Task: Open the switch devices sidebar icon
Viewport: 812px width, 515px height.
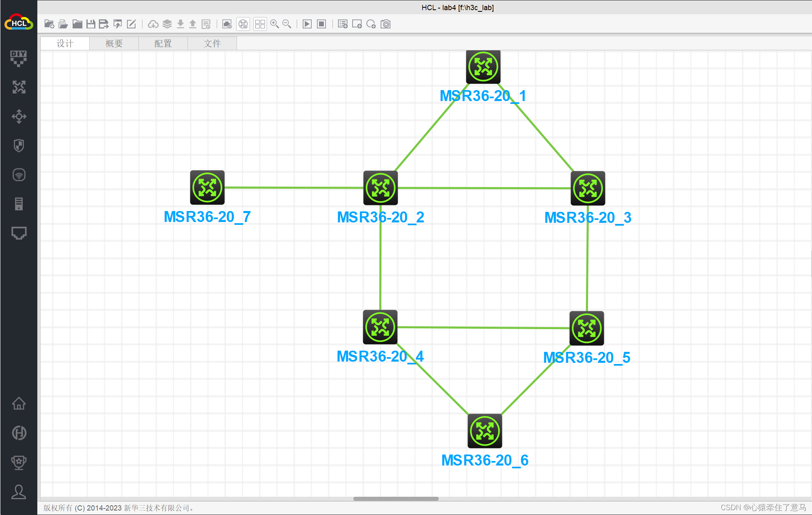Action: point(19,116)
